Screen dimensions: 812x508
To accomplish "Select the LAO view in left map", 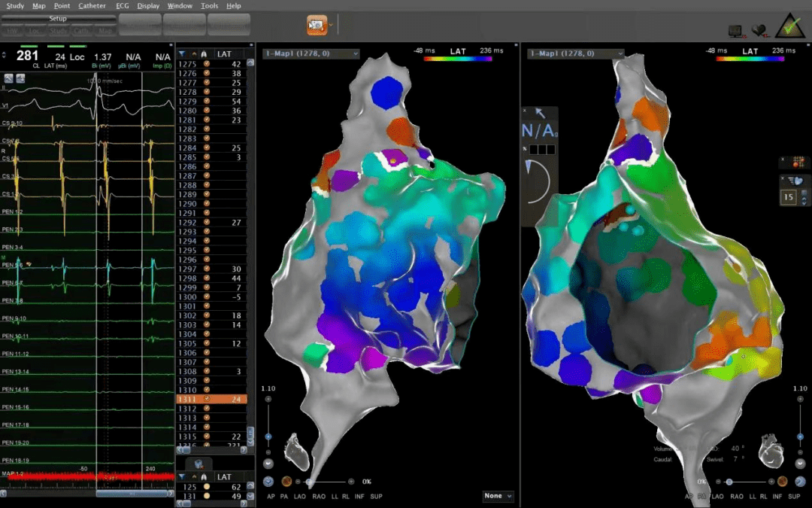I will point(300,497).
